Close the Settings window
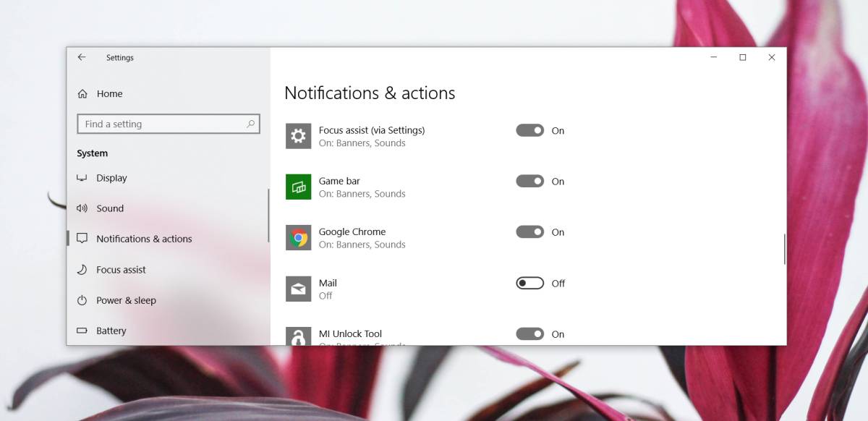Screen dimensions: 868x421 click(x=772, y=58)
